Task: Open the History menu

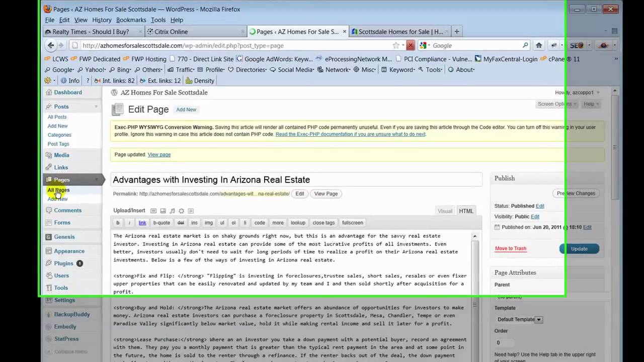Action: pos(102,20)
